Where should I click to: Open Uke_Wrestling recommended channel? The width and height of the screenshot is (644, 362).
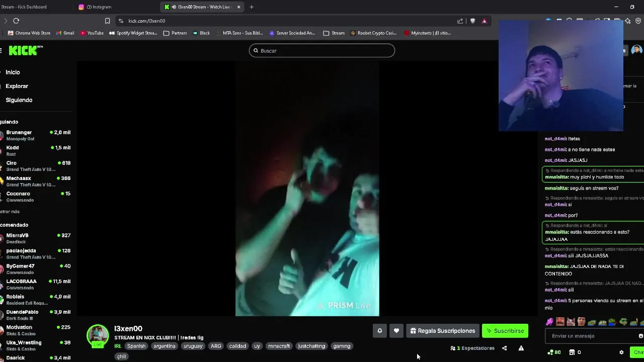tap(36, 345)
